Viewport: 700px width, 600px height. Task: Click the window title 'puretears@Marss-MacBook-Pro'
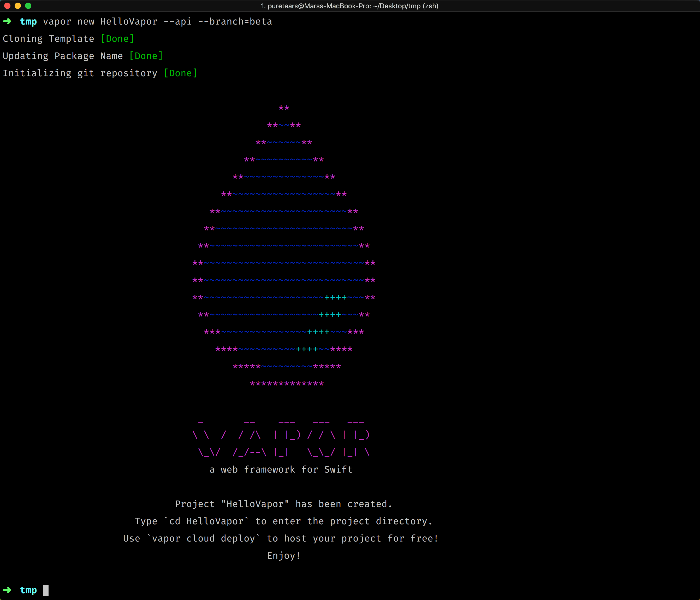[x=319, y=6]
